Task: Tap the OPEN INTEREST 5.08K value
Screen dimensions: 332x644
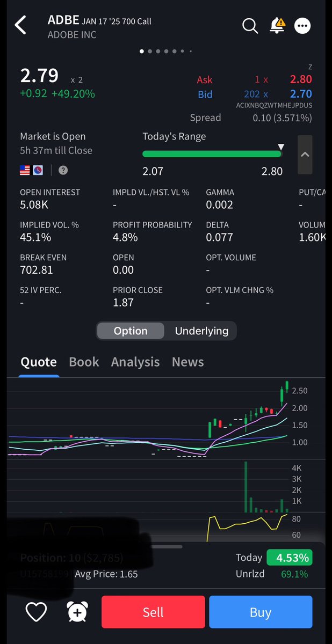Action: (x=34, y=204)
